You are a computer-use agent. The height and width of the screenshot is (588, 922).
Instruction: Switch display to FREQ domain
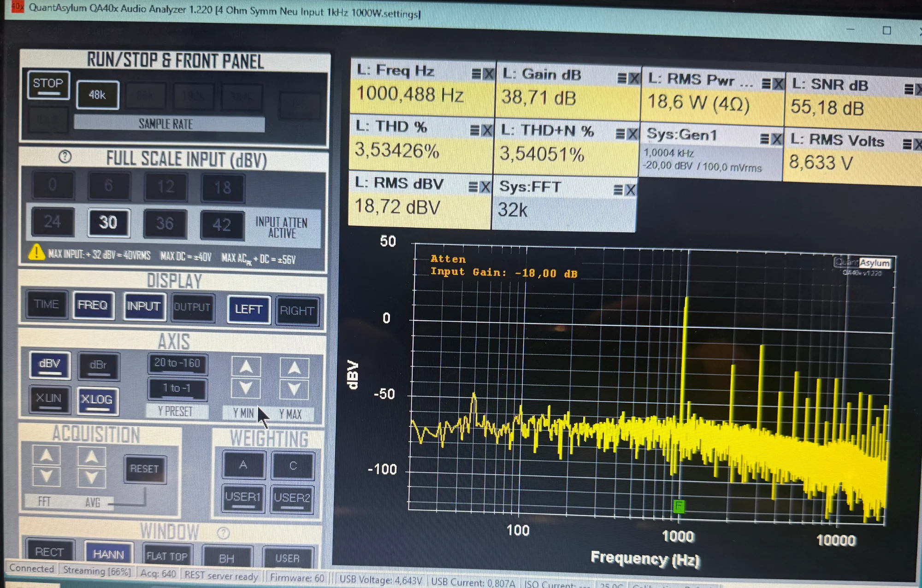click(94, 306)
